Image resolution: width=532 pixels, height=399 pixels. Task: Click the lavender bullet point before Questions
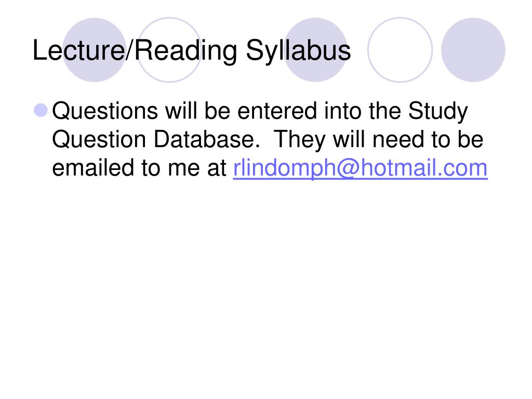[41, 110]
